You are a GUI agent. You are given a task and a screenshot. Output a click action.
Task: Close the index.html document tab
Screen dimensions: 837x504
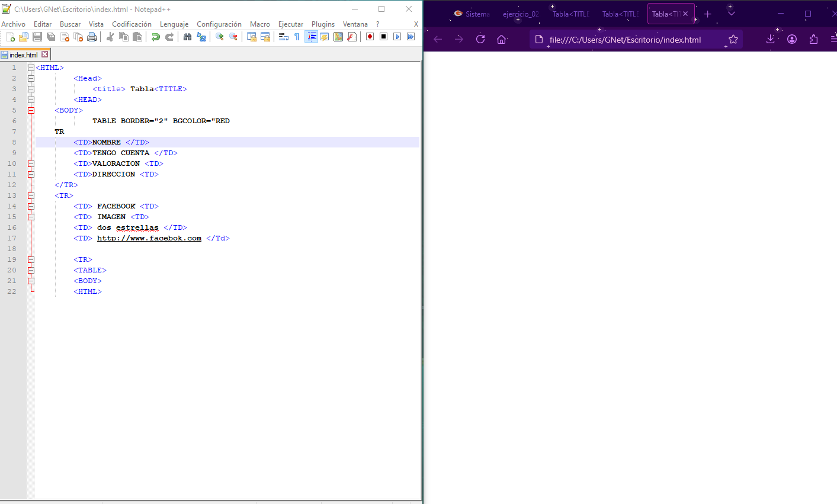coord(44,54)
